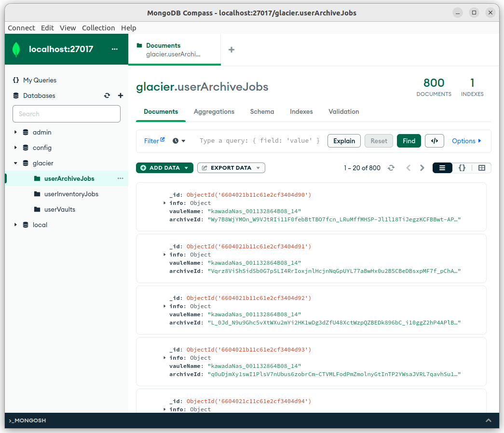This screenshot has width=504, height=433.
Task: Open My Queries
Action: 40,80
